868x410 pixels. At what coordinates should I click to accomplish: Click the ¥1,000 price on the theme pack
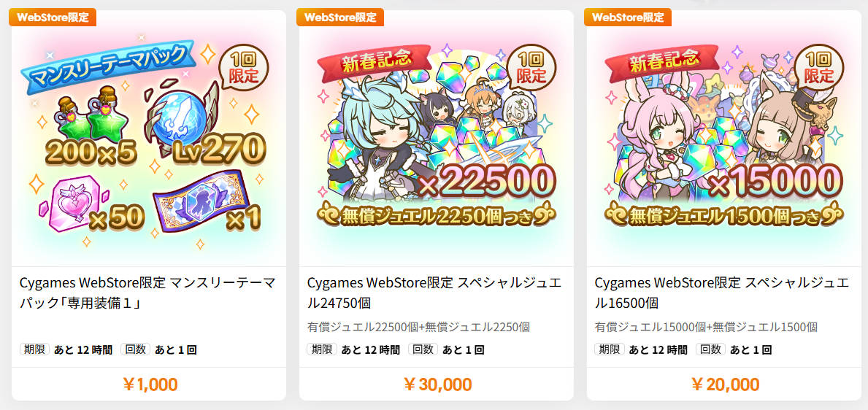(150, 384)
